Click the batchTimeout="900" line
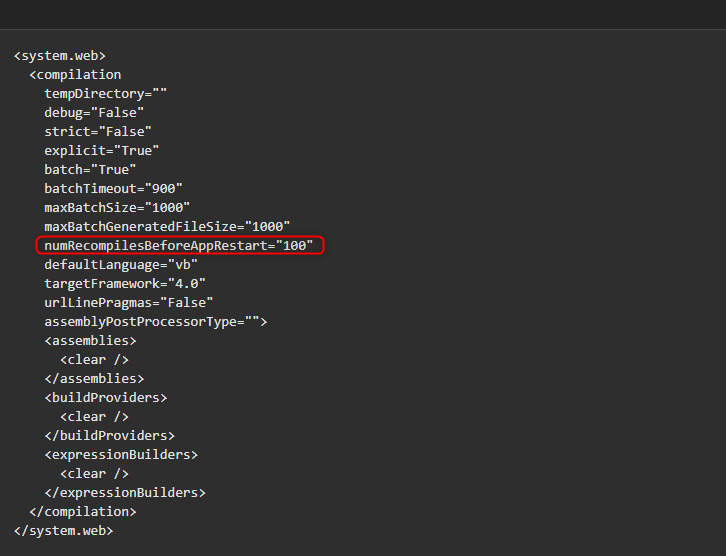 (x=113, y=188)
